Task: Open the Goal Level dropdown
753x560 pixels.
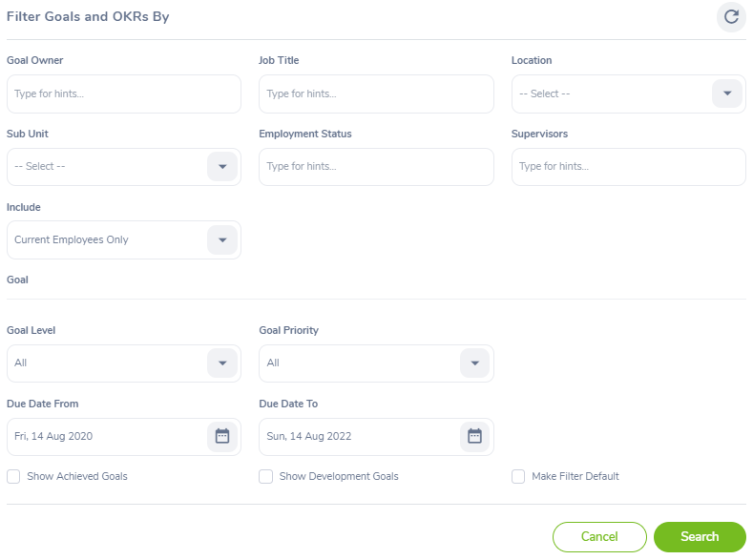Action: click(x=222, y=363)
